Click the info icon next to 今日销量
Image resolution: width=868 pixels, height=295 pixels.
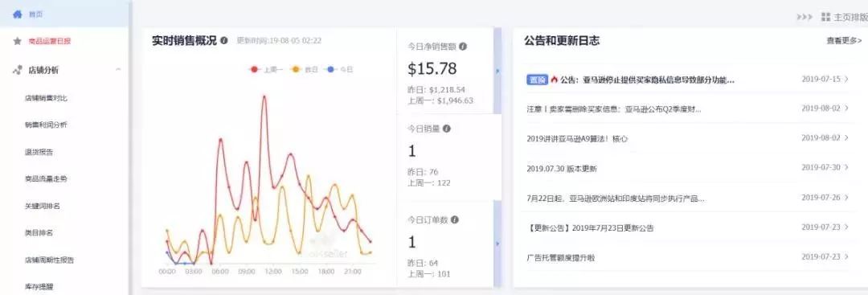pos(447,129)
